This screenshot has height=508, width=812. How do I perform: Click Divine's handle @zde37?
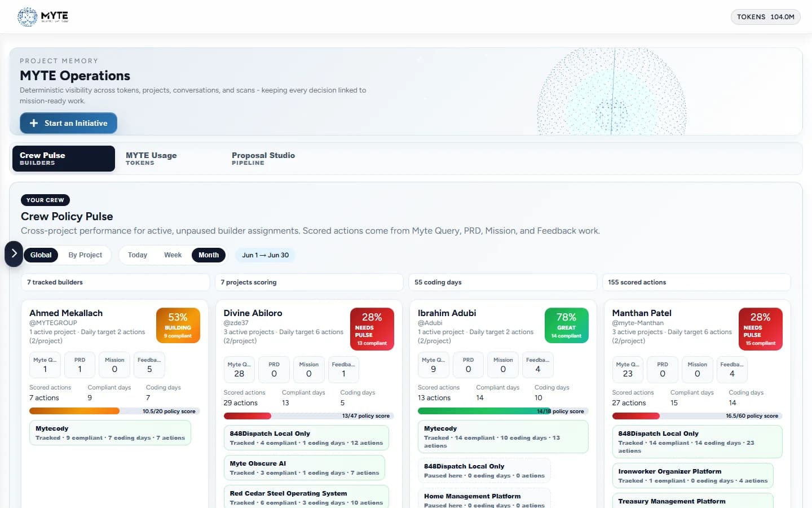(236, 323)
